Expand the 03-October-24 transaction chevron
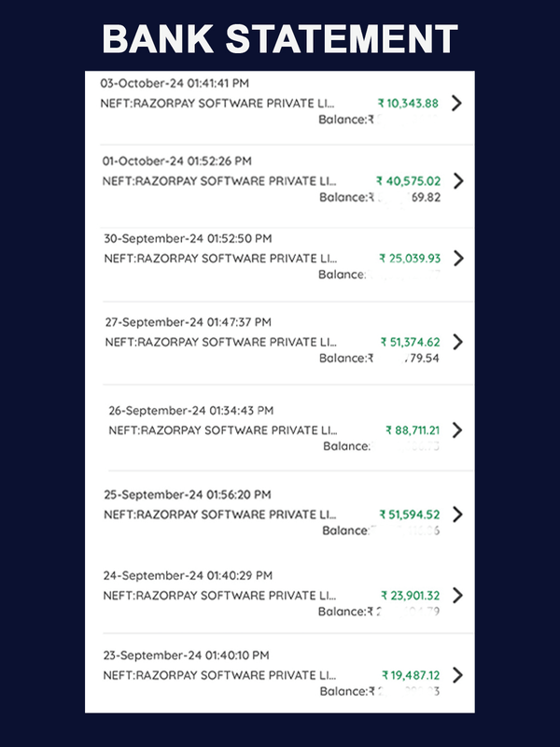Viewport: 560px width, 747px height. click(x=456, y=103)
